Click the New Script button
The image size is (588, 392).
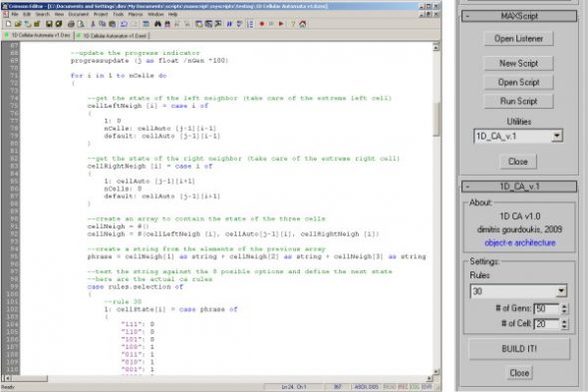[518, 64]
